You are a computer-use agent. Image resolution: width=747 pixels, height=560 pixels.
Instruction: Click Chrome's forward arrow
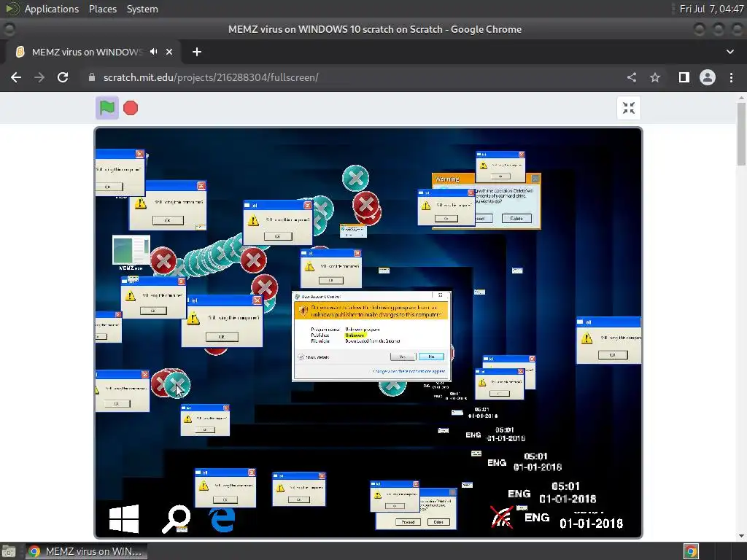39,77
